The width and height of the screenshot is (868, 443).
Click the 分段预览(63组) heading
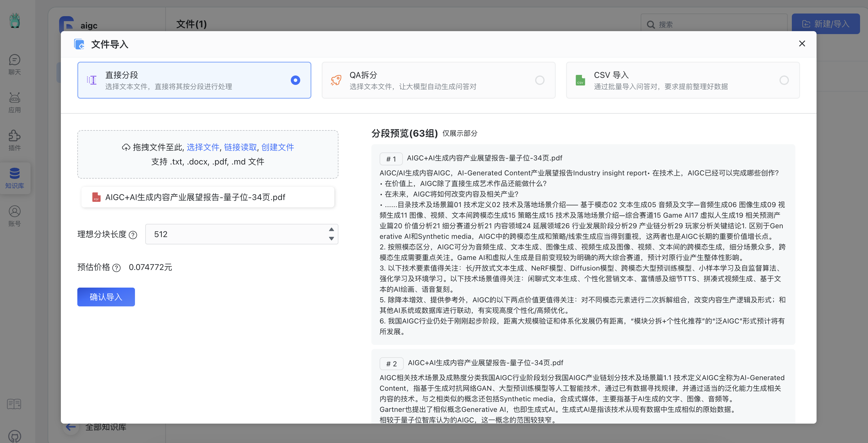[x=404, y=133]
